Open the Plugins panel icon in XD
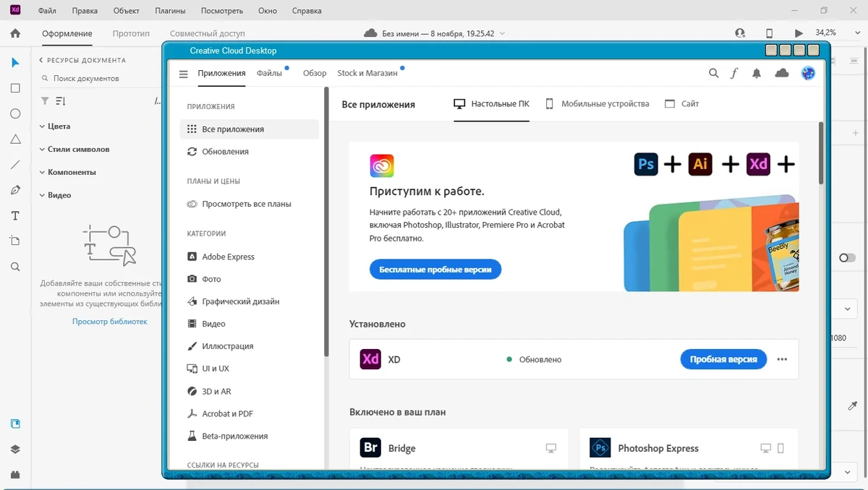 point(15,474)
